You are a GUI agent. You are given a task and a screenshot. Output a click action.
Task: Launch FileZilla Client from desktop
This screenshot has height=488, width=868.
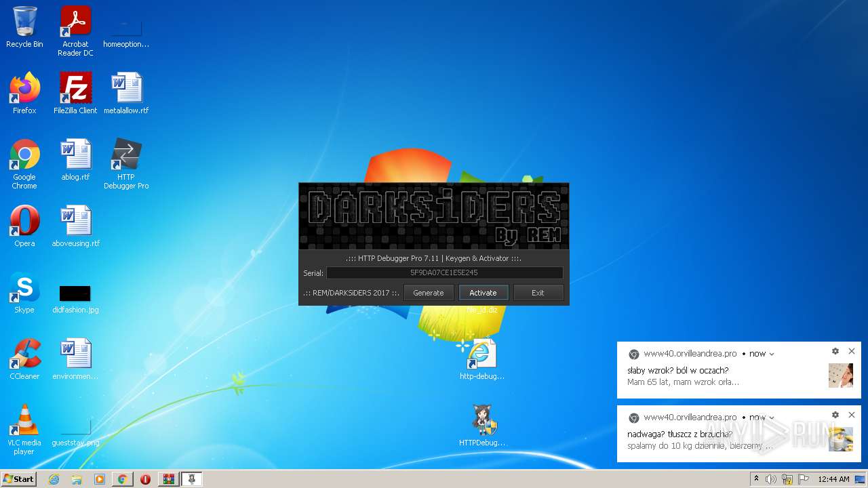(75, 94)
